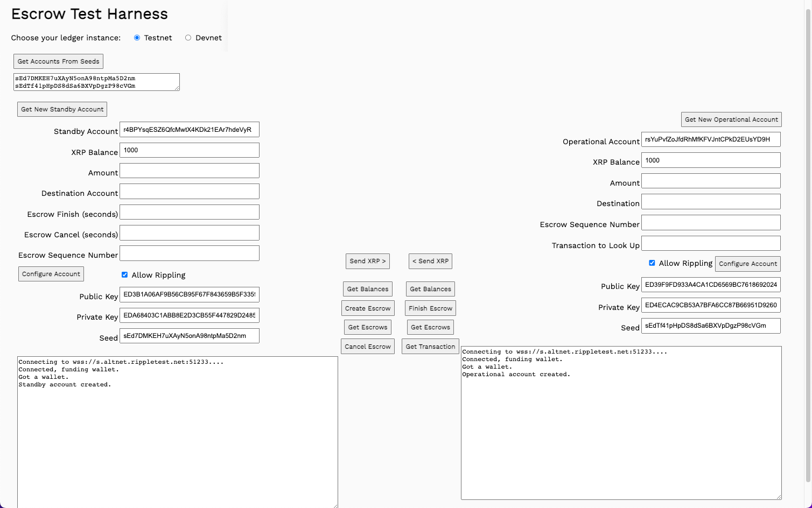Toggle Allow Rippling for the operational account
The width and height of the screenshot is (812, 508).
pos(652,263)
